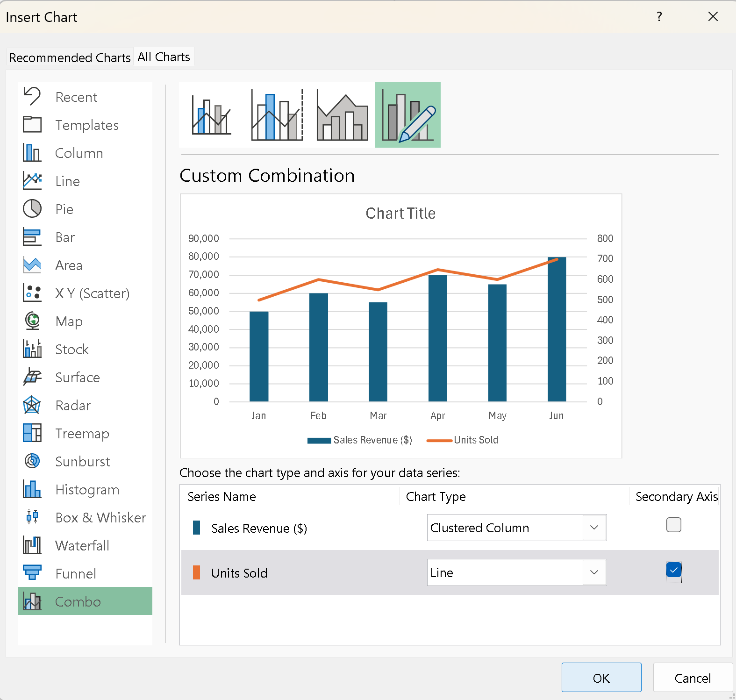Choose the Waterfall chart category
The image size is (736, 700).
tap(82, 546)
